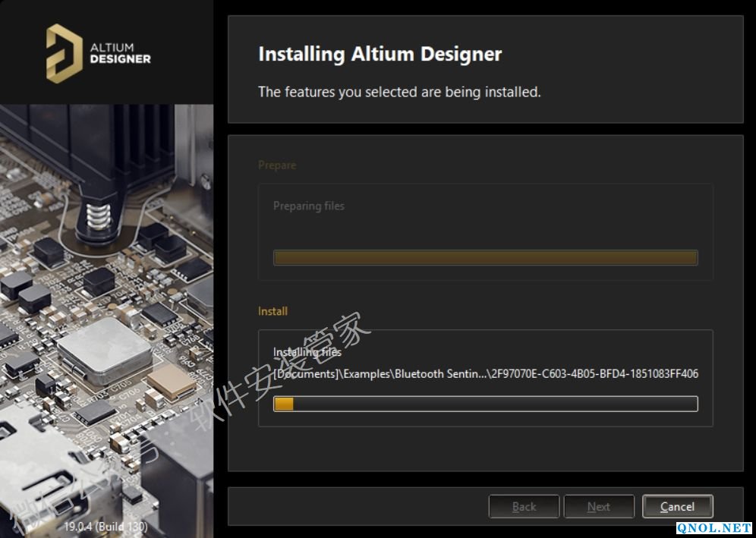Click the gold Altium logo icon
756x538 pixels.
64,53
